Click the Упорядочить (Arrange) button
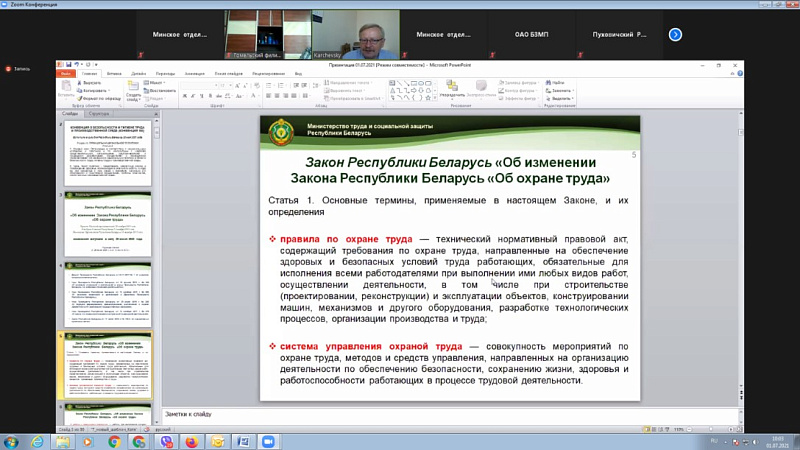 pos(452,89)
